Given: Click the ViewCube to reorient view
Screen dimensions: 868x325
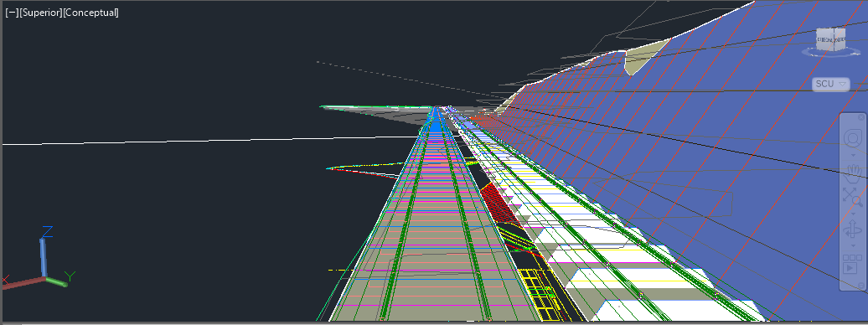Looking at the screenshot, I should 831,40.
